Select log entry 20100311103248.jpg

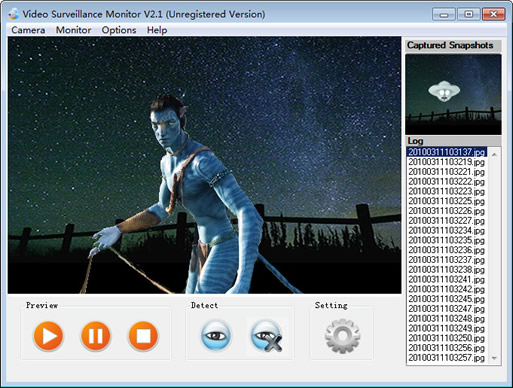point(447,318)
